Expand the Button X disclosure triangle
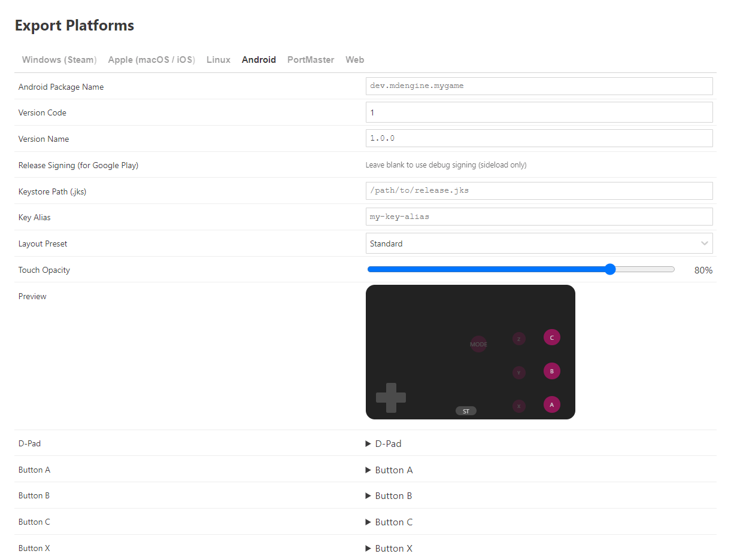 368,549
